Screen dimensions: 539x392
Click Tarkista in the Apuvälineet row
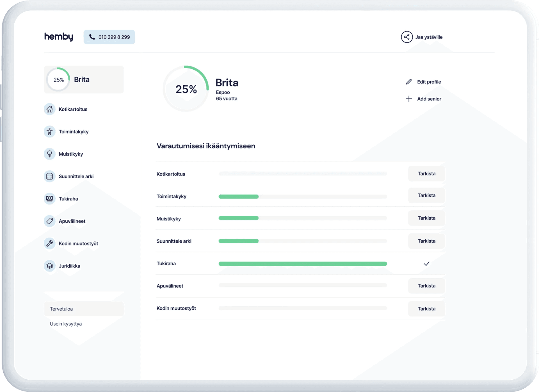[x=426, y=286]
